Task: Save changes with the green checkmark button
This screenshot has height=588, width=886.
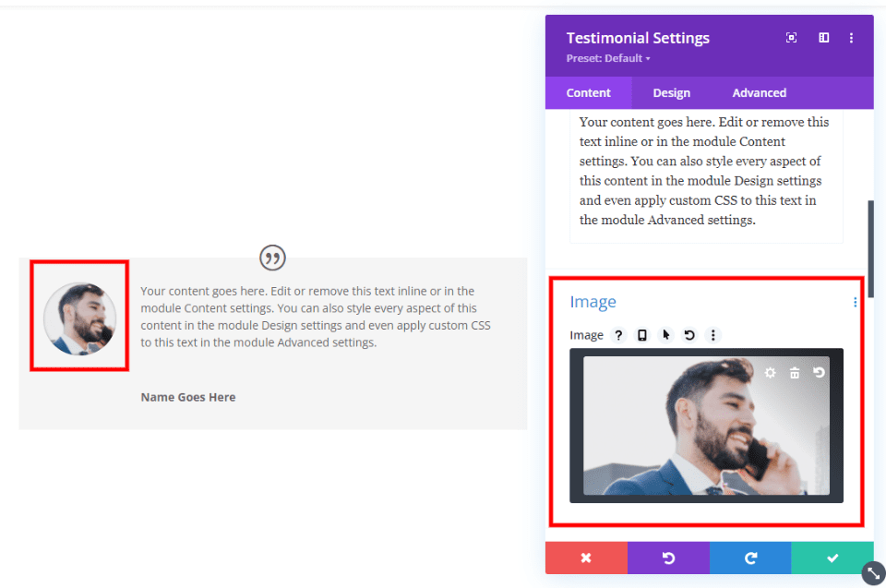Action: click(x=832, y=558)
